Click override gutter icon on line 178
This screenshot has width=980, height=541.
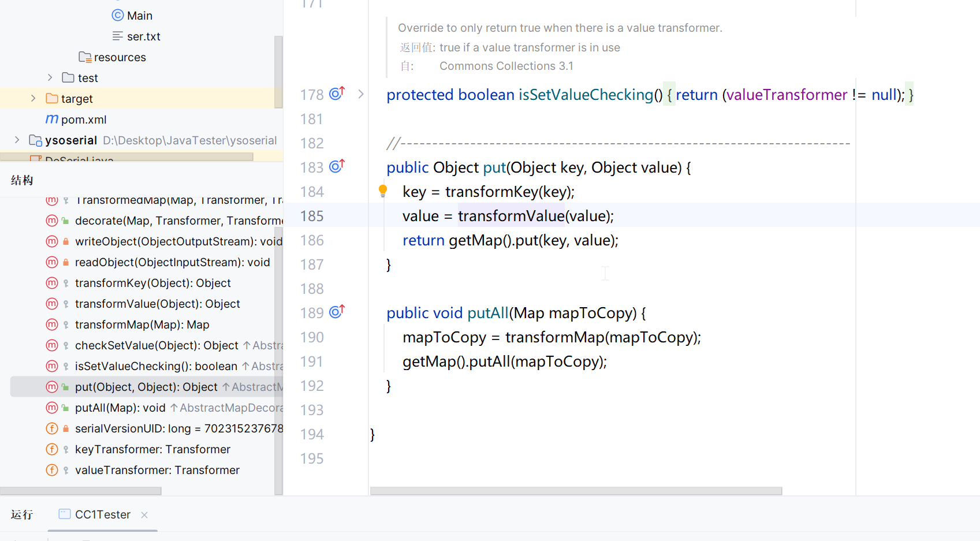point(336,94)
